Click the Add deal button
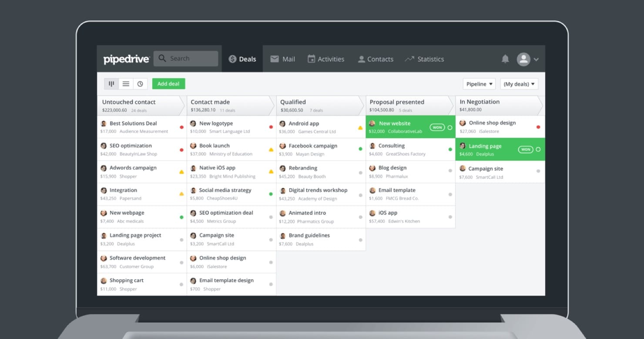The height and width of the screenshot is (339, 644). (168, 84)
